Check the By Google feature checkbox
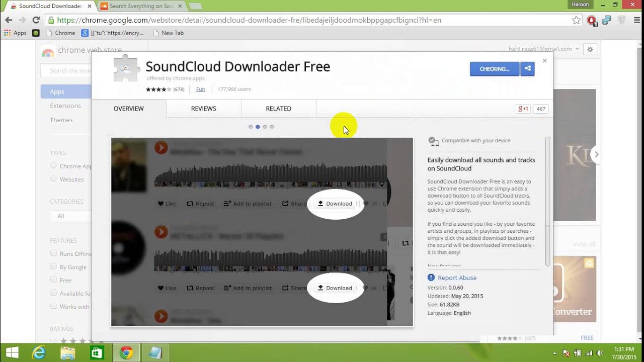This screenshot has width=644, height=362. [x=53, y=266]
